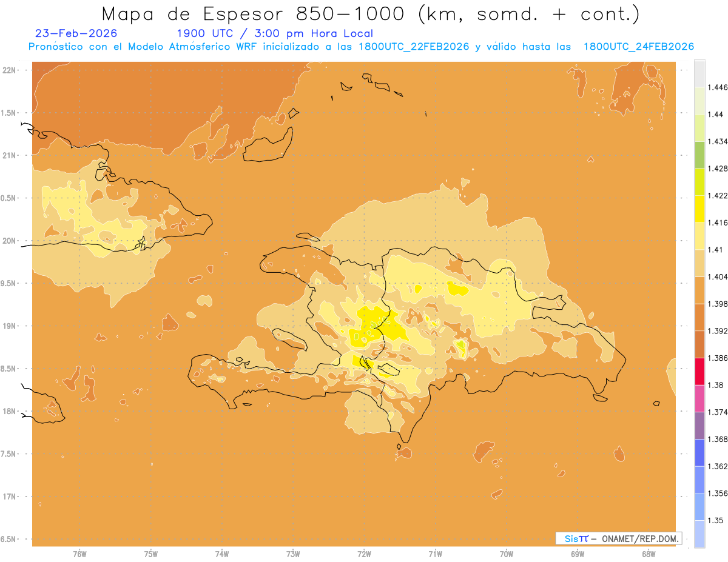Select the legend swatch between 1.434 and 1.44
728x562 pixels.
pos(699,127)
